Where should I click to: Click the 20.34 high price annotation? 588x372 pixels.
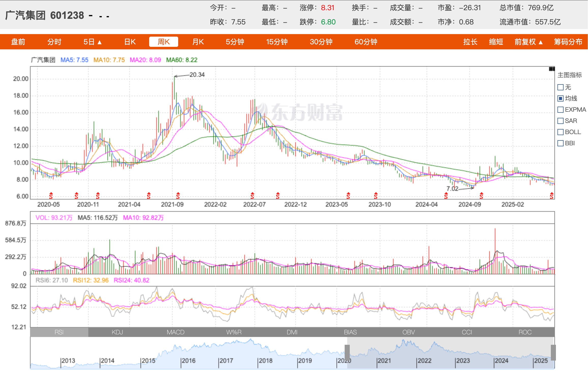tap(197, 75)
